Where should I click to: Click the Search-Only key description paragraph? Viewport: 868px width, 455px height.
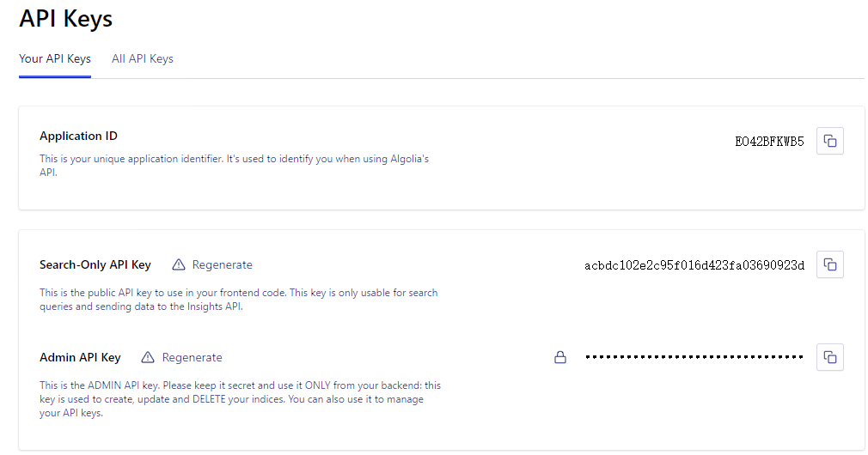238,300
